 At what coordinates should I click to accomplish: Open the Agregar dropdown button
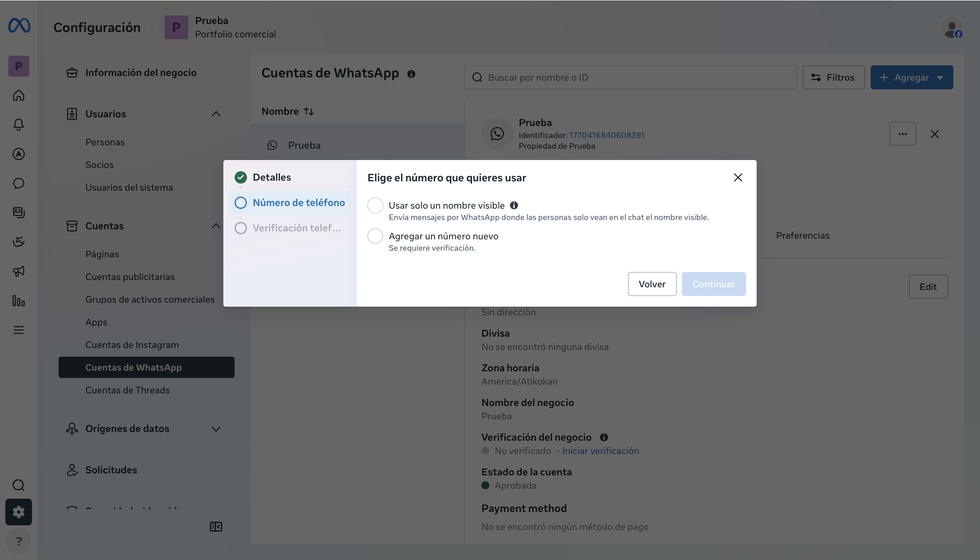pyautogui.click(x=912, y=77)
